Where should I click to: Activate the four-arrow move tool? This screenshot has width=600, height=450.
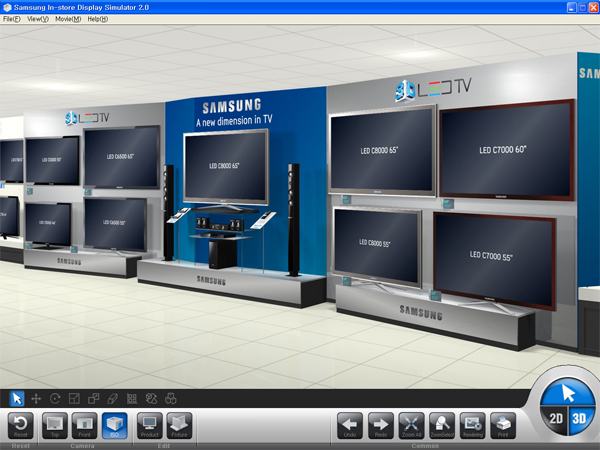pyautogui.click(x=36, y=399)
